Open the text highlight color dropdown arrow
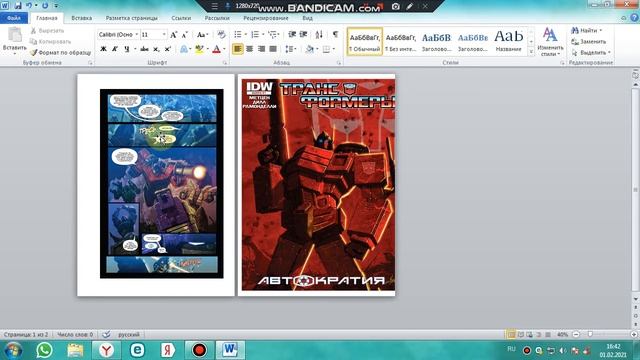The width and height of the screenshot is (640, 360). (x=207, y=49)
